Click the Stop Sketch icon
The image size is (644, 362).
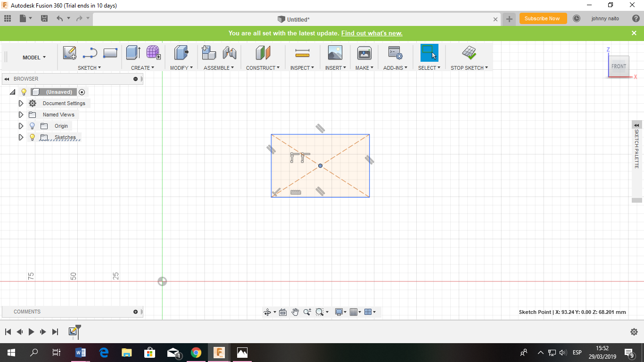[469, 52]
